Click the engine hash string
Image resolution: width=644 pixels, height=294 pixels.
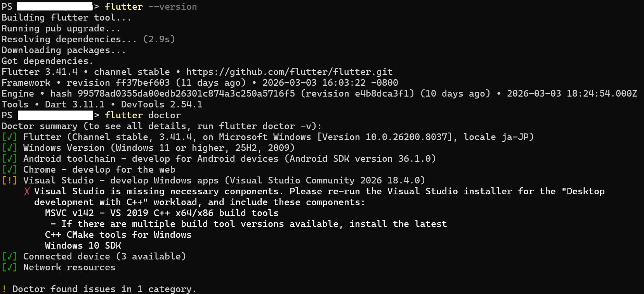click(x=186, y=93)
